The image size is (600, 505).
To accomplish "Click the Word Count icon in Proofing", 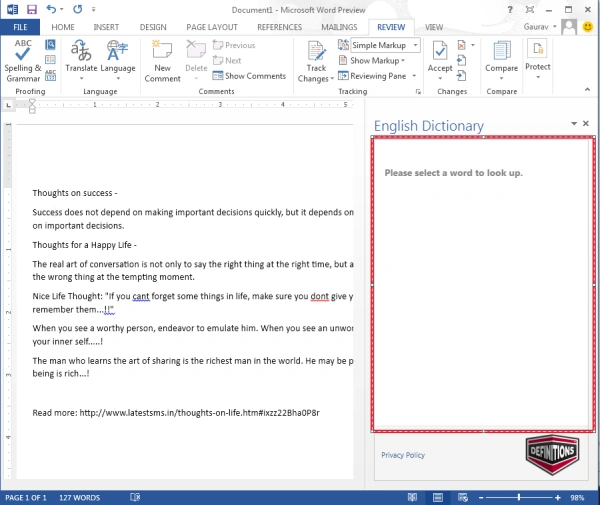I will tap(51, 75).
